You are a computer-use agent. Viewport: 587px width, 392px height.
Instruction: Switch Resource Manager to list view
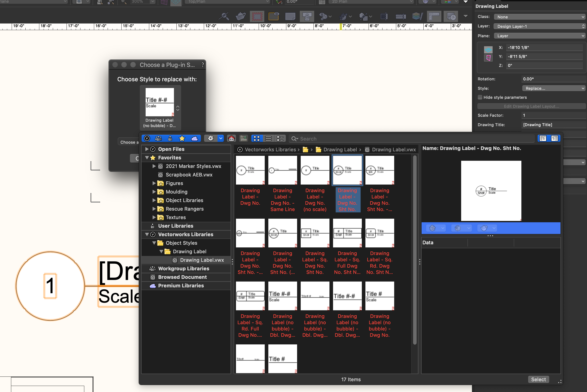[269, 138]
